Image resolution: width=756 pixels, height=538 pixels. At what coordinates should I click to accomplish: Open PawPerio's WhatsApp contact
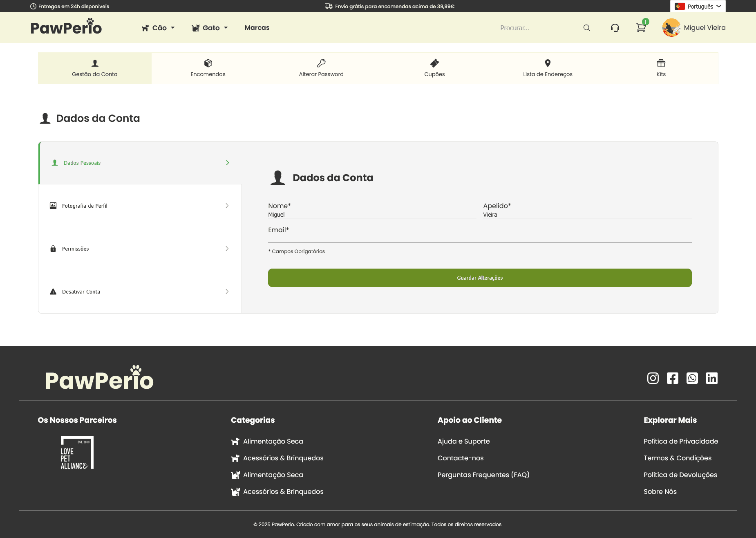tap(692, 378)
